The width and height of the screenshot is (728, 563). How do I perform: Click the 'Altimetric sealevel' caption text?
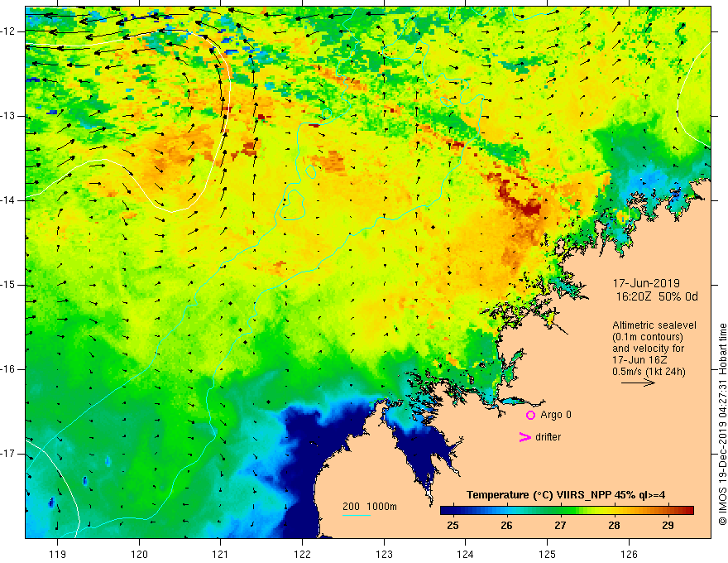click(x=654, y=325)
